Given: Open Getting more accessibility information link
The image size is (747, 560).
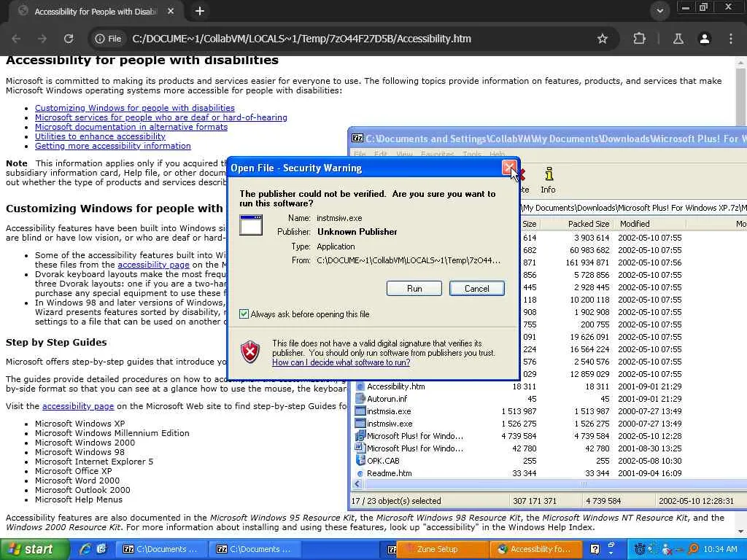Looking at the screenshot, I should 113,146.
